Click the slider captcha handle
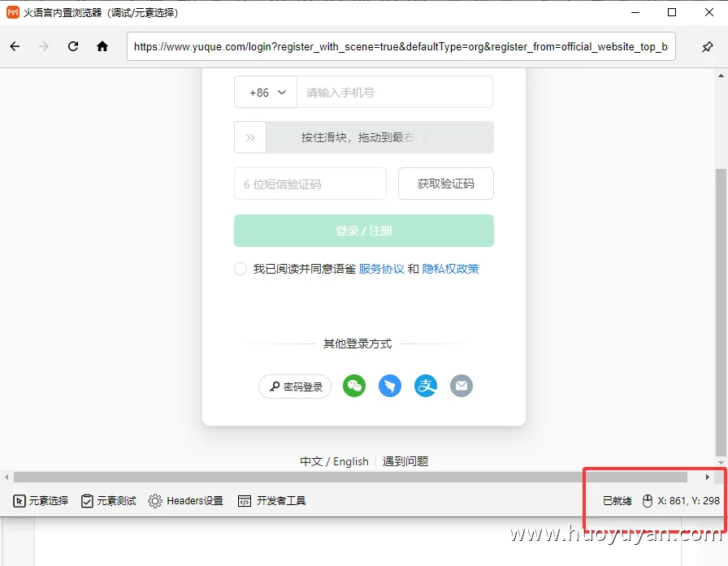 tap(249, 137)
